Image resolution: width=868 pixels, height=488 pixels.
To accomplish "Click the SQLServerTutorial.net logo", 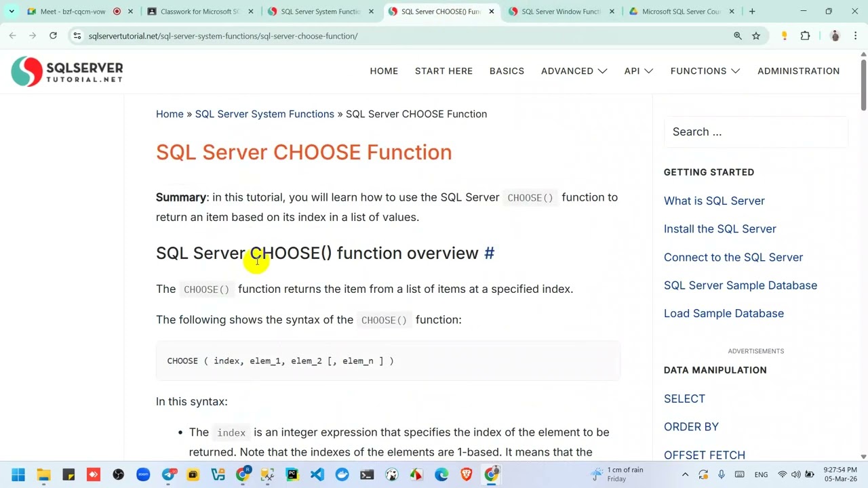I will click(67, 71).
